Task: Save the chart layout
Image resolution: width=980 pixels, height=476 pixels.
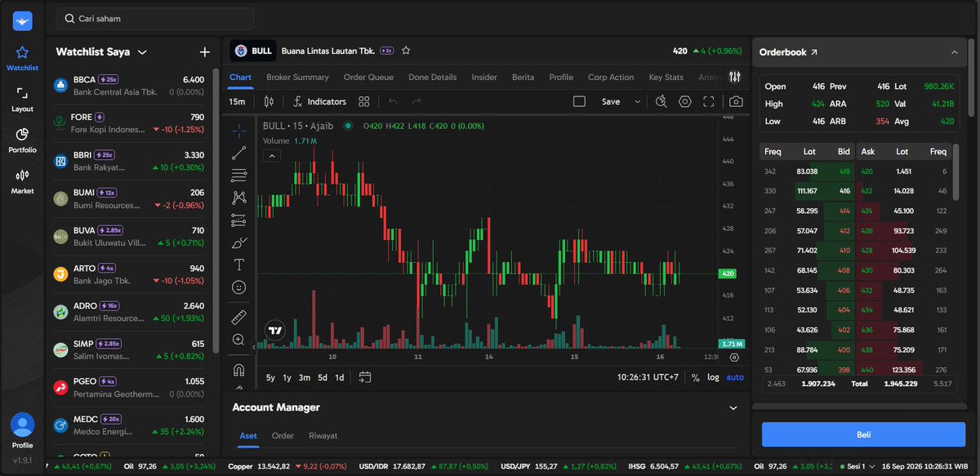Action: pyautogui.click(x=611, y=101)
